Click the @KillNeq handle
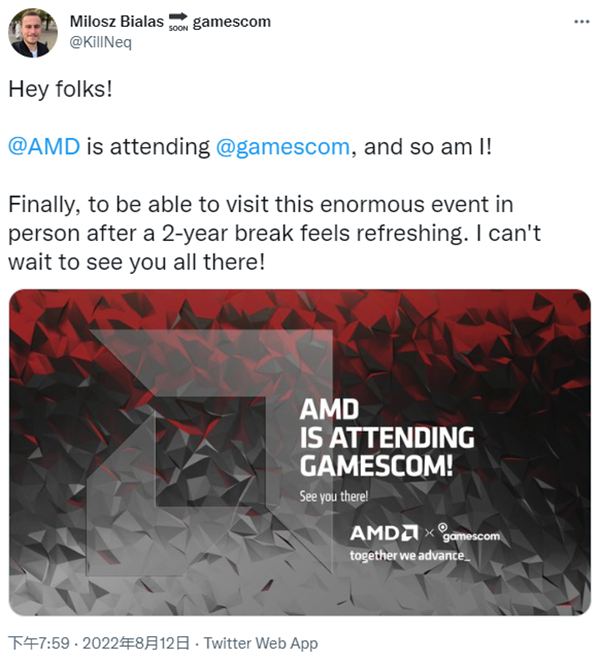This screenshot has height=661, width=600. (99, 43)
